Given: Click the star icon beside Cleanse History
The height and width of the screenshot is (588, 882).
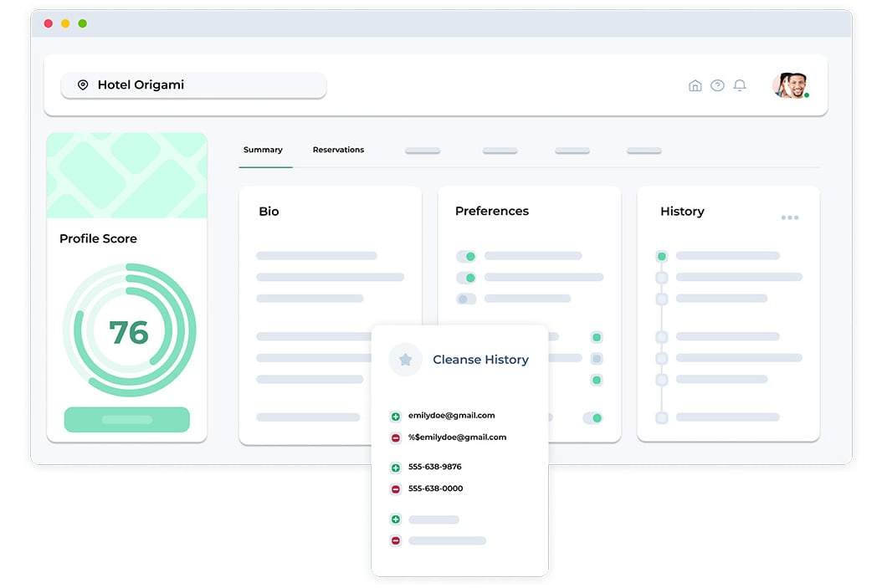Looking at the screenshot, I should (405, 360).
